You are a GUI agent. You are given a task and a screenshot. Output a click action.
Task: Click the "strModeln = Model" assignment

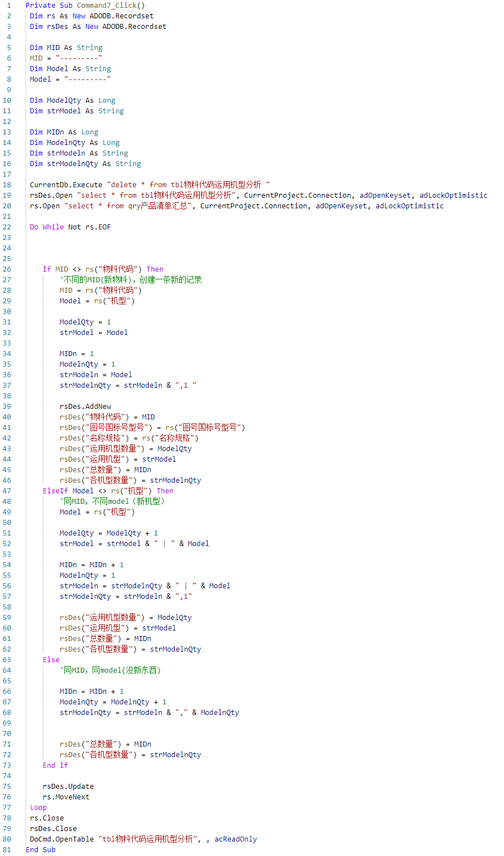click(x=96, y=375)
